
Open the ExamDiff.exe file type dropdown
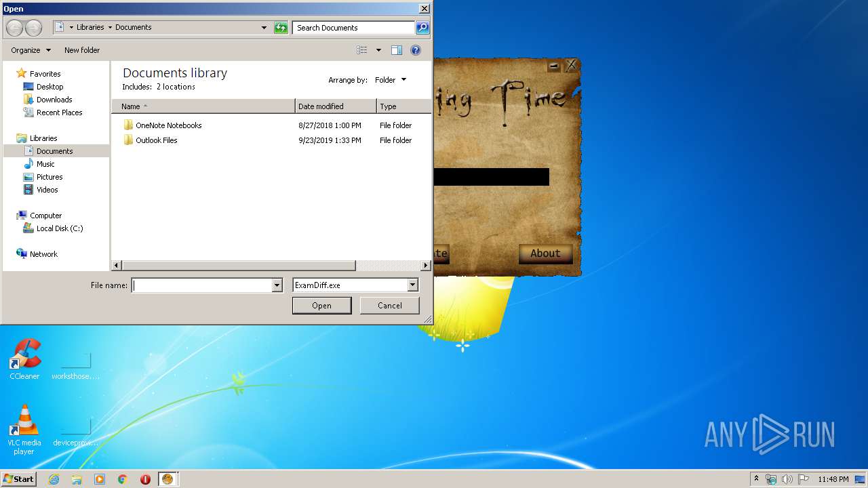pos(412,285)
